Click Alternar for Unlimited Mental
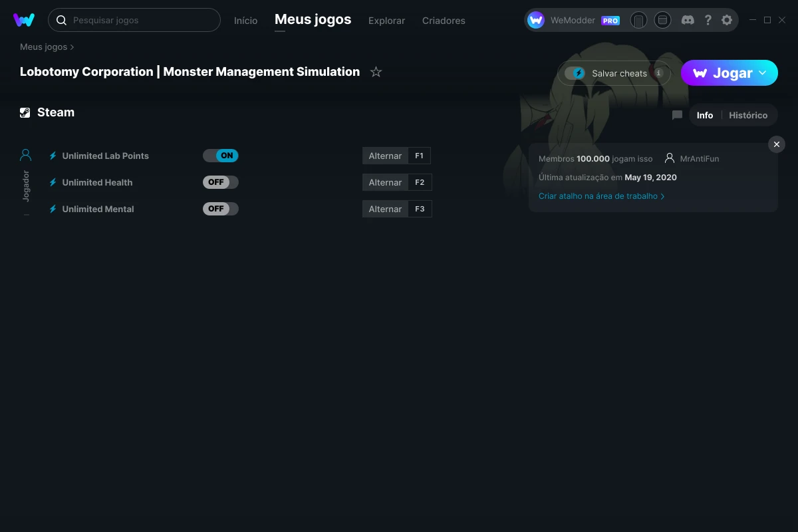 click(385, 209)
